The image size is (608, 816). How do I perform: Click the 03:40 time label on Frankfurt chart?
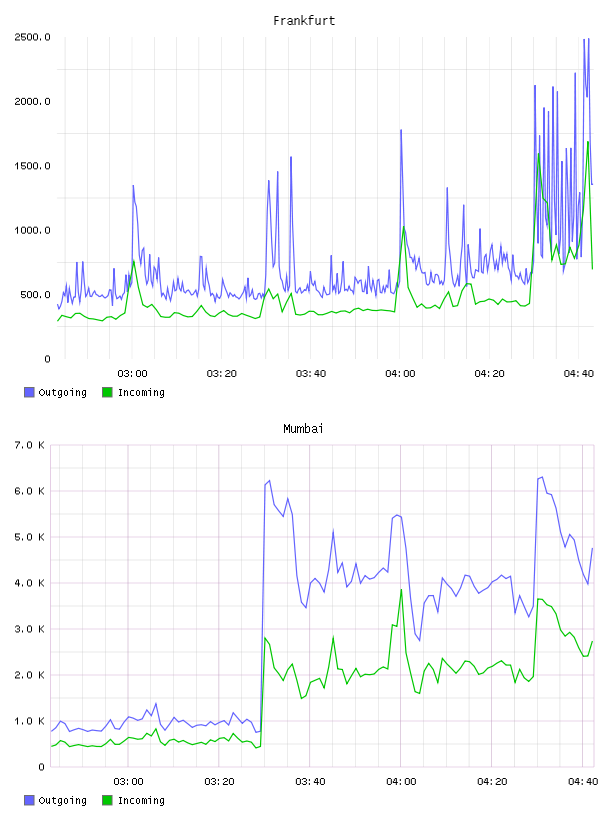point(311,374)
